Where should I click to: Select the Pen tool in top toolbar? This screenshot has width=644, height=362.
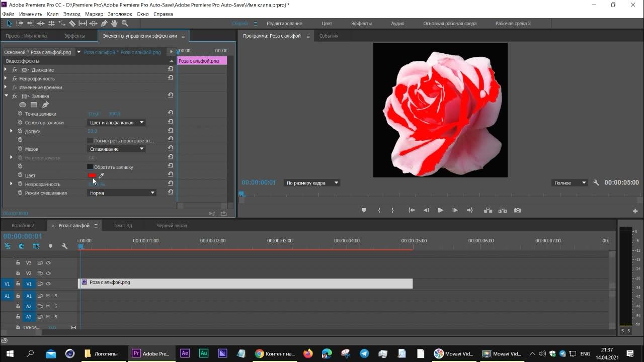(x=104, y=23)
